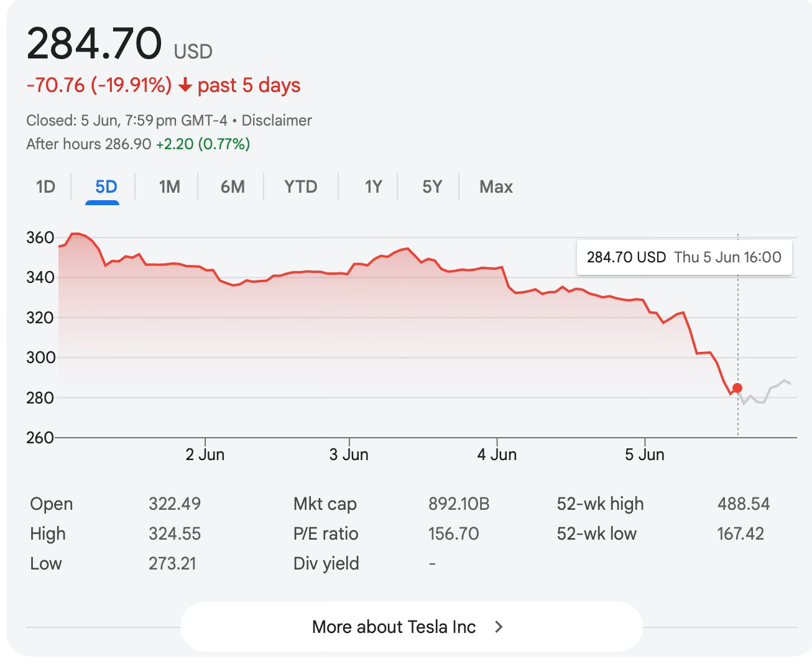This screenshot has height=669, width=812.
Task: Select the 5D time range tab
Action: (106, 187)
